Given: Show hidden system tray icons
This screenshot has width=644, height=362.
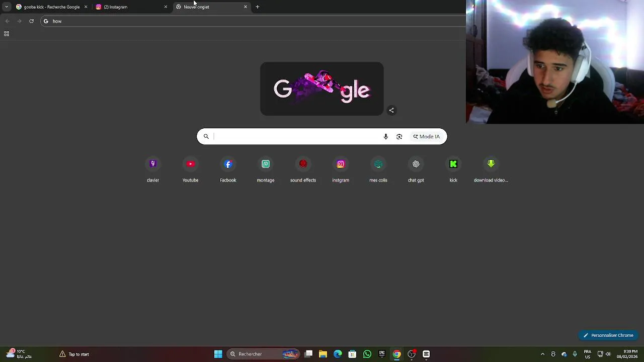Looking at the screenshot, I should pos(542,354).
